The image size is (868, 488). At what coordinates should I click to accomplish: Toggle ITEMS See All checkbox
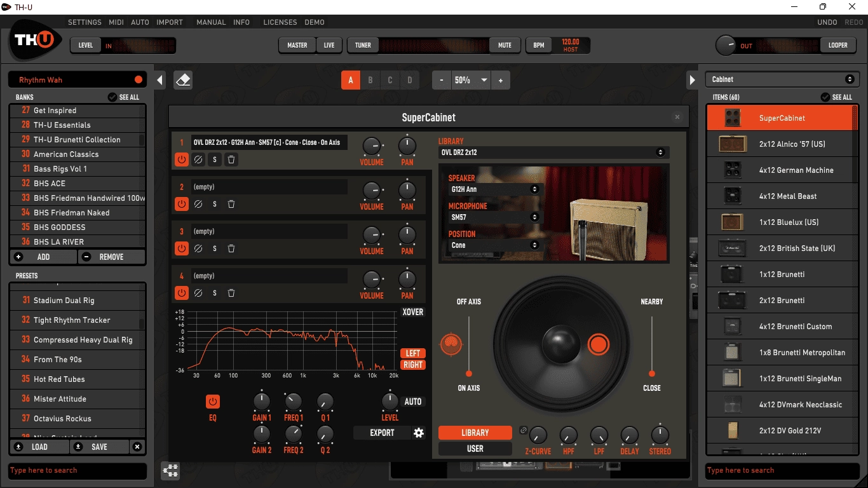coord(825,97)
